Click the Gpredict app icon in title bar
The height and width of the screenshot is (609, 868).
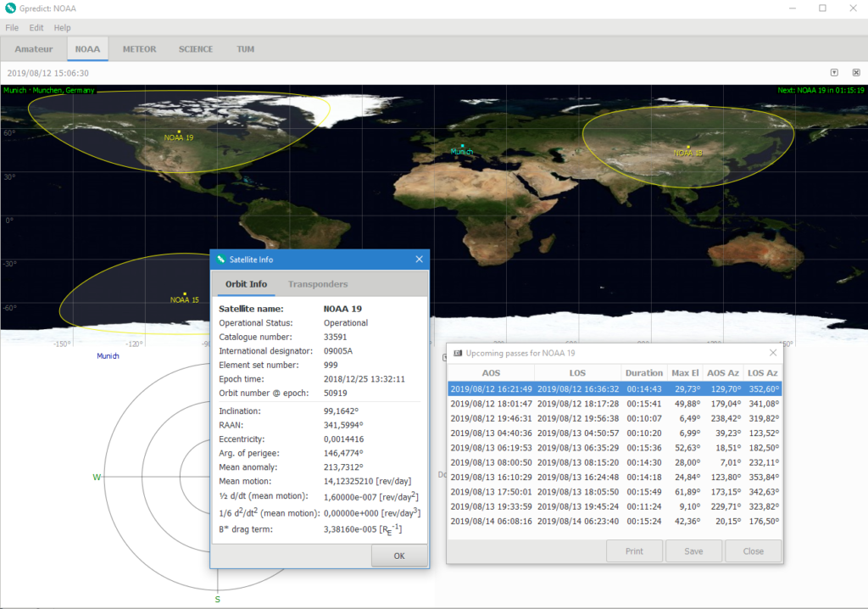(10, 8)
